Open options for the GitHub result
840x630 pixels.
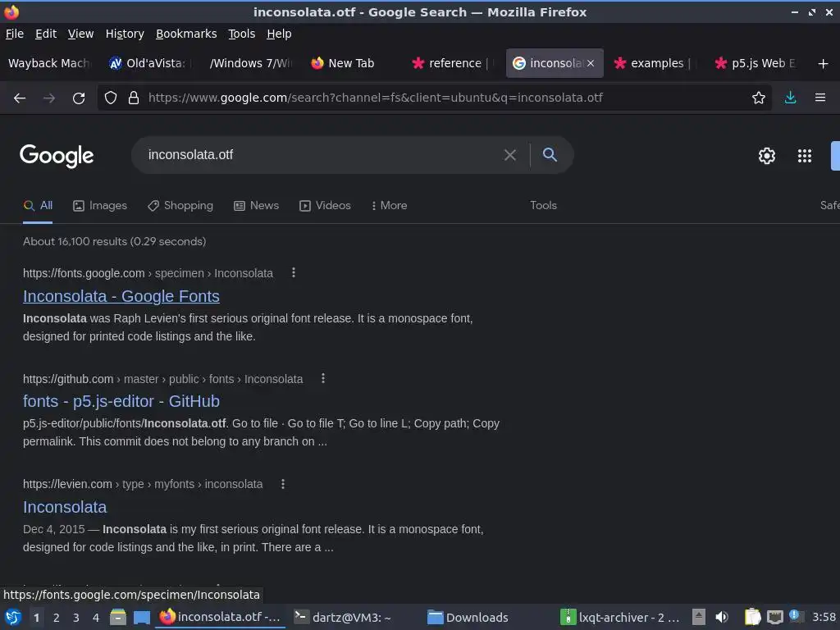point(322,378)
